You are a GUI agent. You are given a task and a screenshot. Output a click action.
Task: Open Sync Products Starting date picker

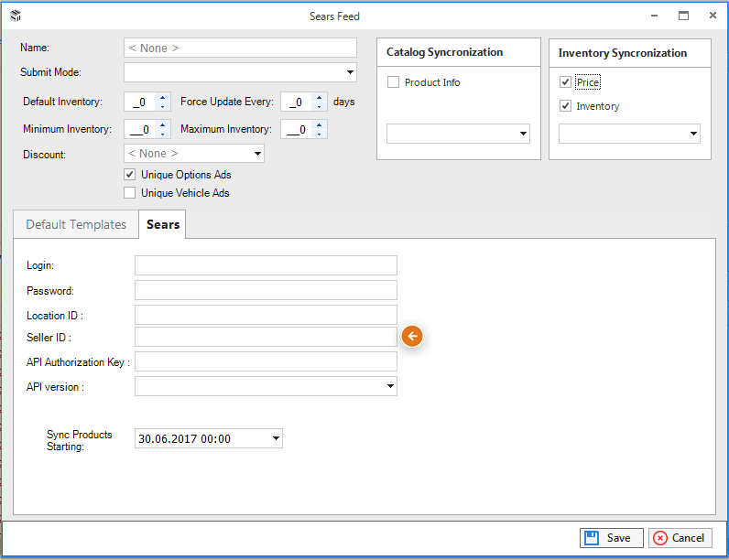coord(276,438)
